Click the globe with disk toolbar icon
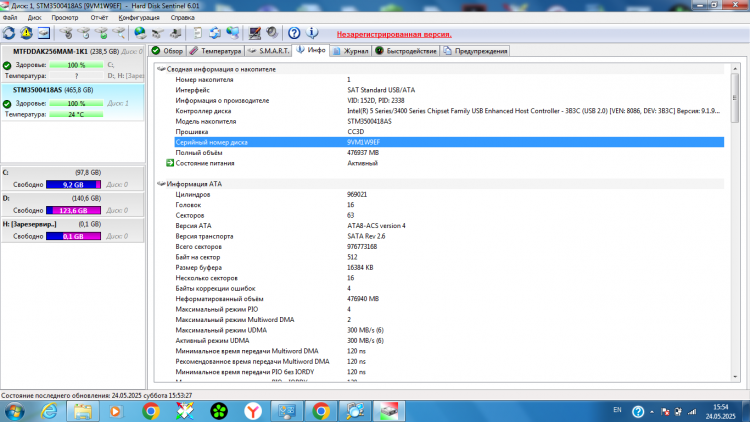This screenshot has width=750, height=422. pos(140,33)
